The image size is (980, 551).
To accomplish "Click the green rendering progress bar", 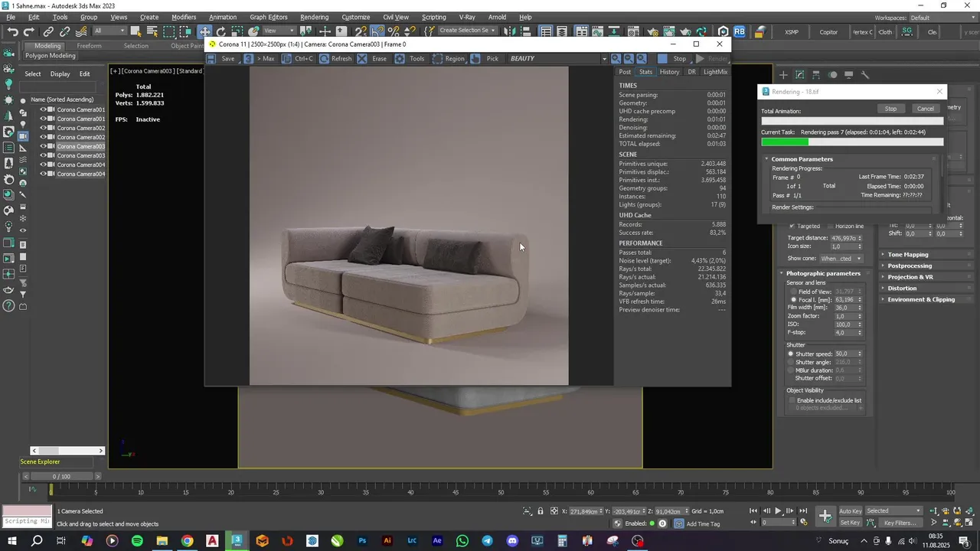I will point(785,142).
